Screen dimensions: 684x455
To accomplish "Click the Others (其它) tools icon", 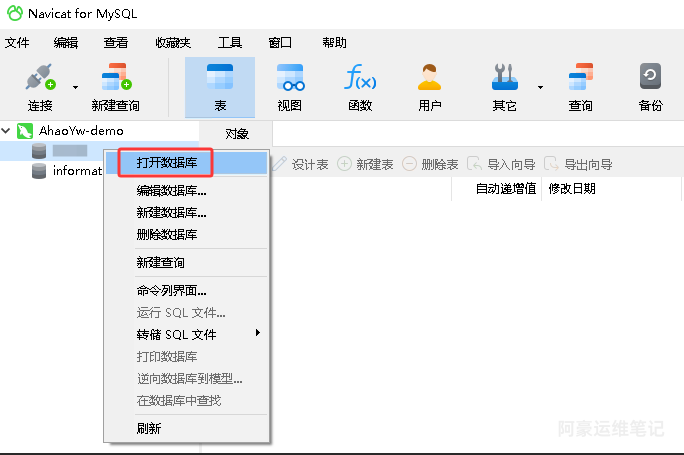I will (505, 77).
